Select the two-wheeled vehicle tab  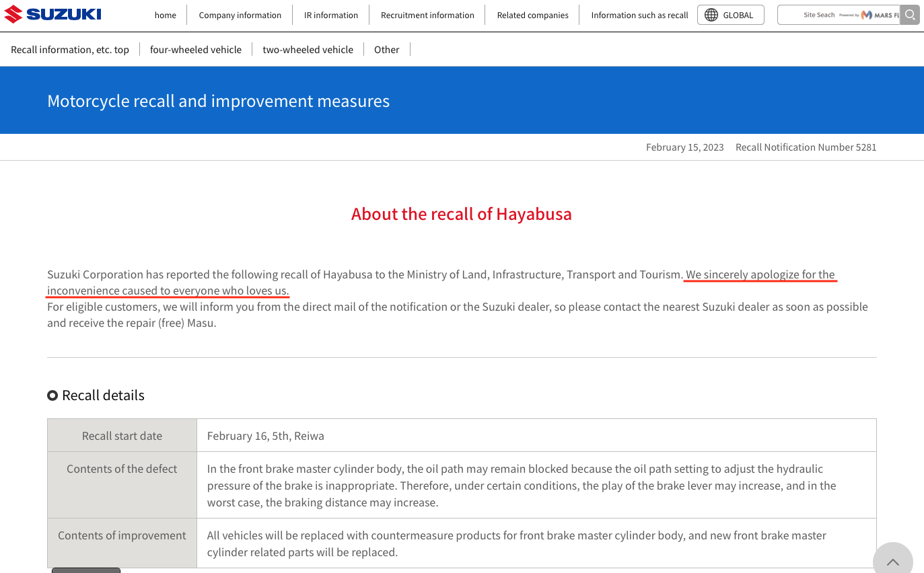coord(308,50)
